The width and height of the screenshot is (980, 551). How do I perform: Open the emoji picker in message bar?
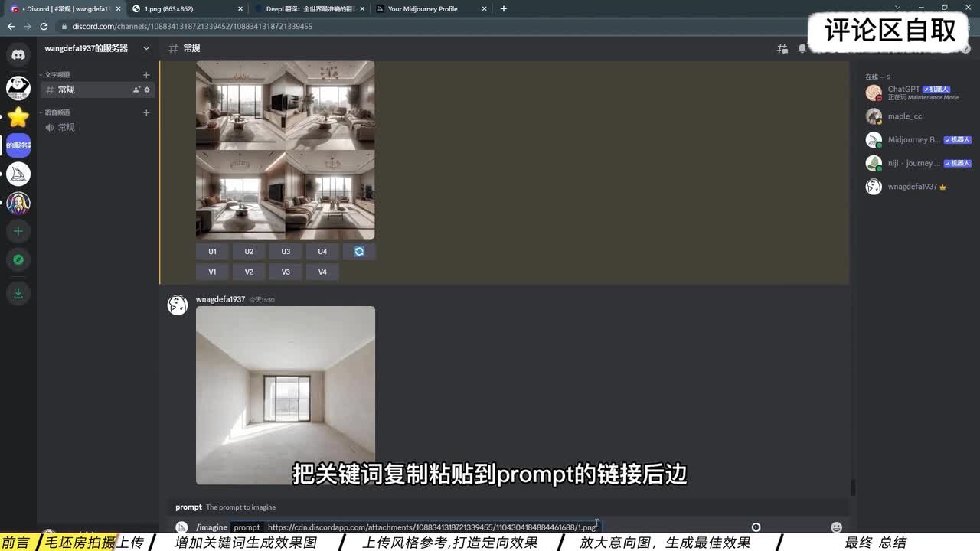click(x=836, y=527)
